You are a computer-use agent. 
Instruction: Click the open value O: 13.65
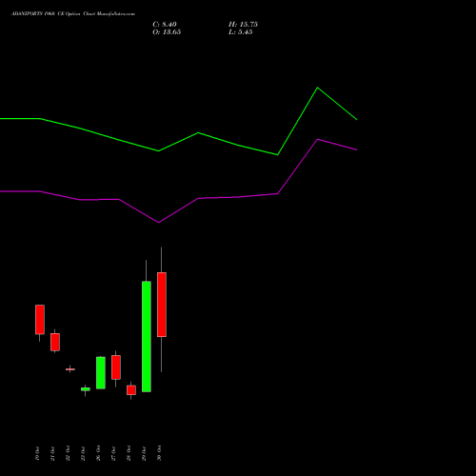167,32
